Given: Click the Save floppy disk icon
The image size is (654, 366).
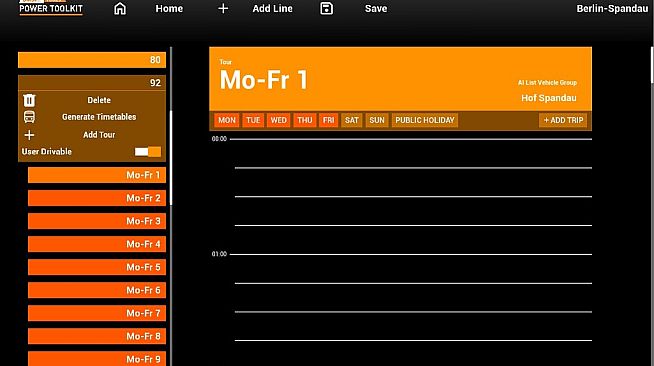Looking at the screenshot, I should coord(326,8).
